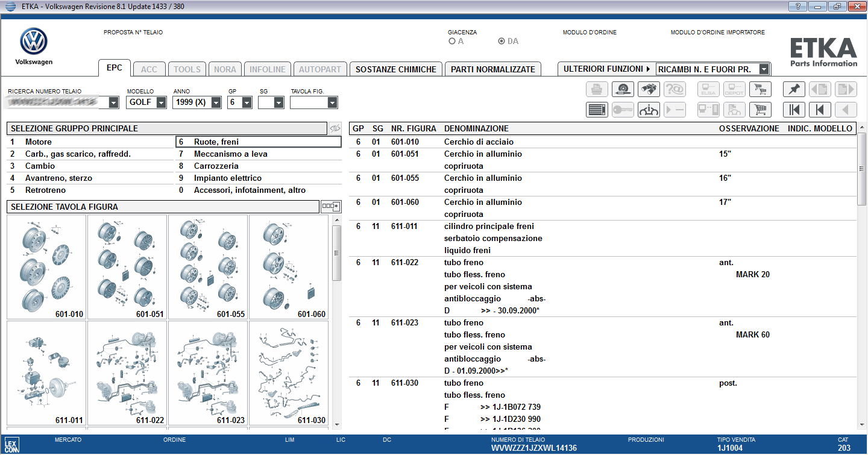The width and height of the screenshot is (868, 455).
Task: Open ULTERIORI FUNZIONI menu
Action: pos(607,69)
